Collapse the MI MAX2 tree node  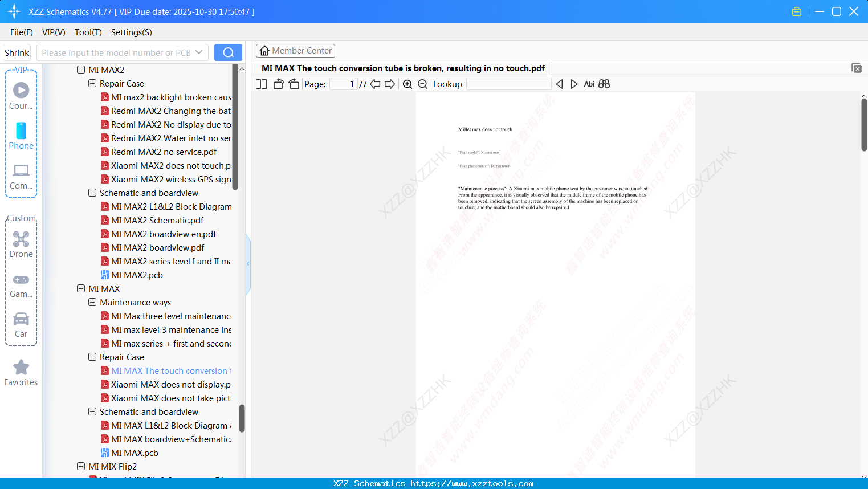click(x=81, y=70)
